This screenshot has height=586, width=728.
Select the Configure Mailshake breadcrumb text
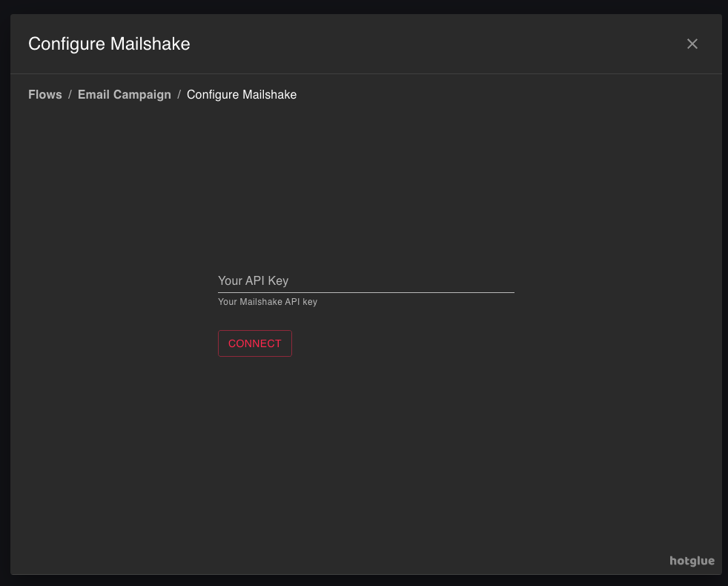pyautogui.click(x=242, y=94)
